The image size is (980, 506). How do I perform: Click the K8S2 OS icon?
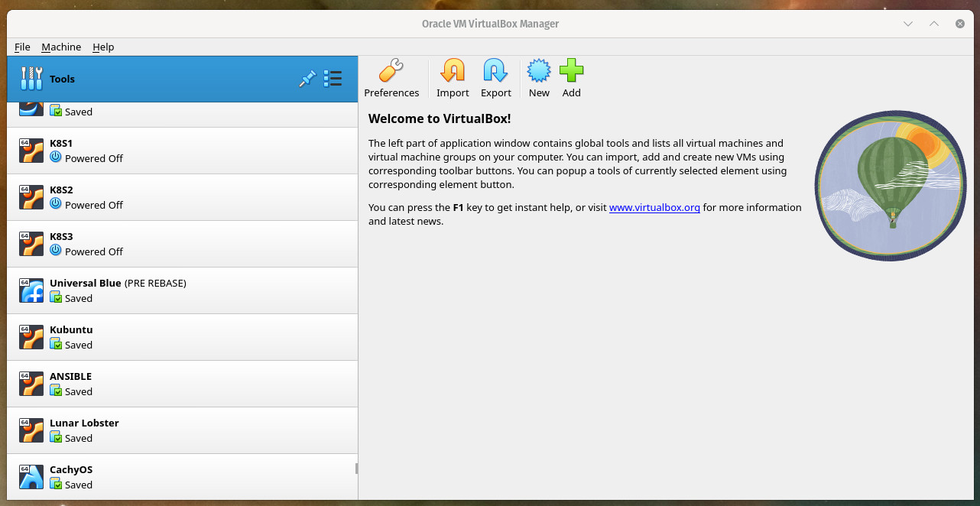pyautogui.click(x=31, y=197)
